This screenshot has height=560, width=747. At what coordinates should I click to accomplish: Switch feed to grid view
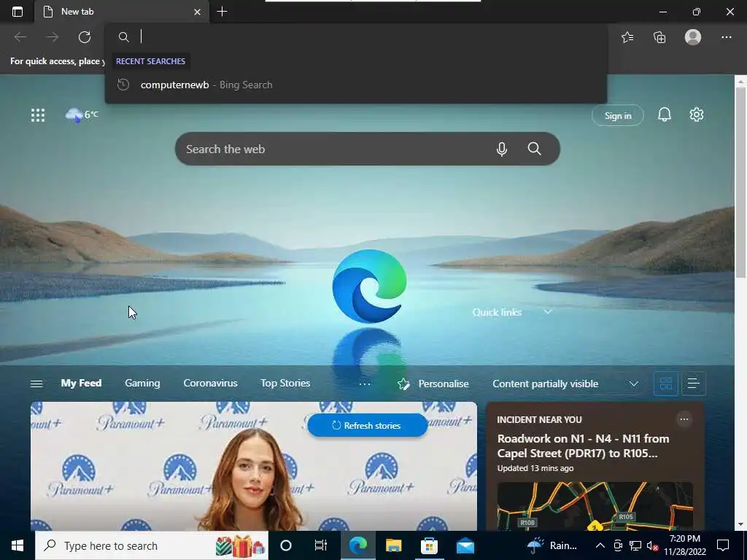point(665,384)
